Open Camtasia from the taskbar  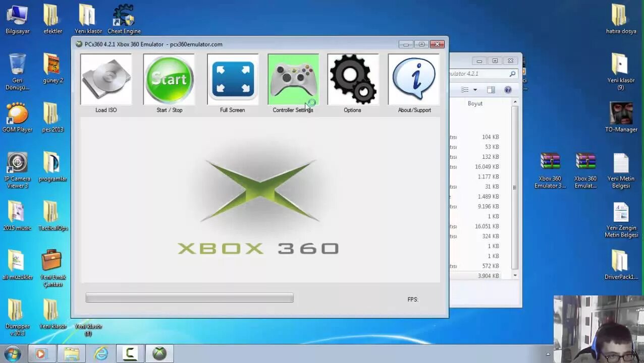tap(130, 354)
